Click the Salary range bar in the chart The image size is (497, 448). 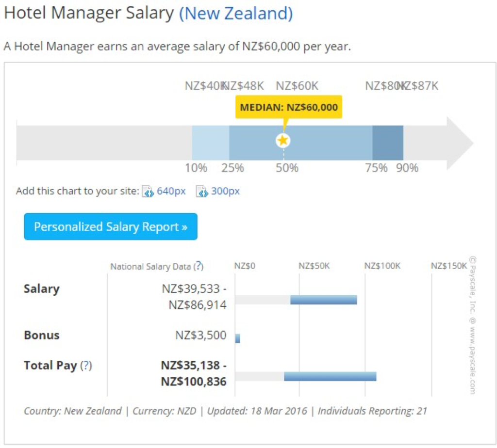323,300
